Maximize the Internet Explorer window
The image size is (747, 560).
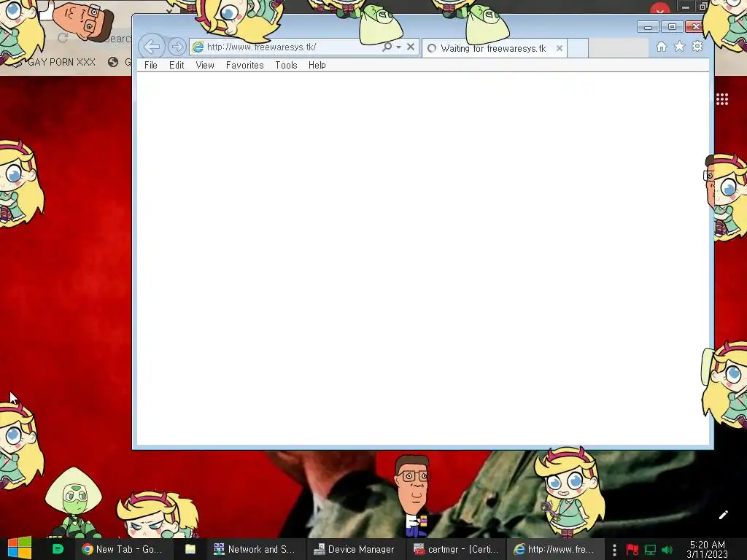click(x=672, y=27)
